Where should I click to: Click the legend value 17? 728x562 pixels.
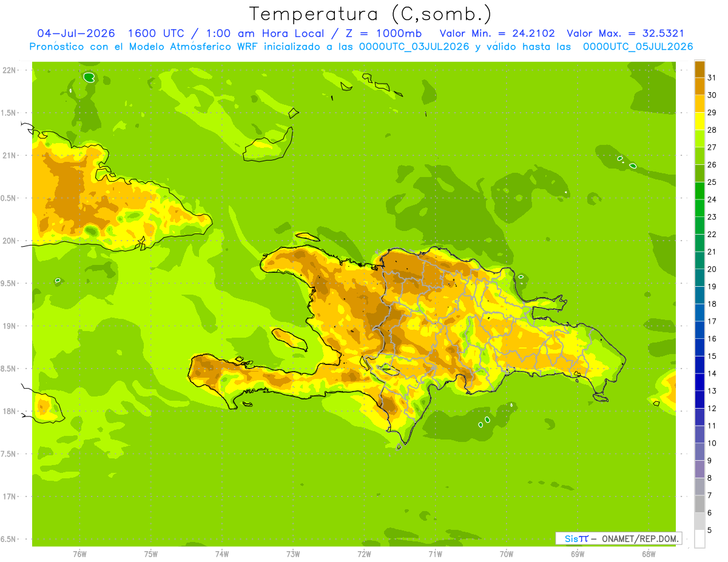click(x=712, y=321)
